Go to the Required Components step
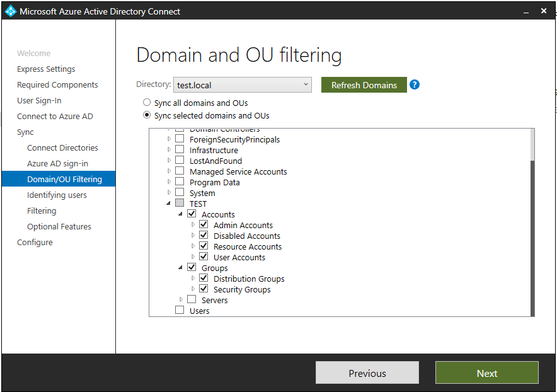Screen dimensions: 557x392 (57, 84)
